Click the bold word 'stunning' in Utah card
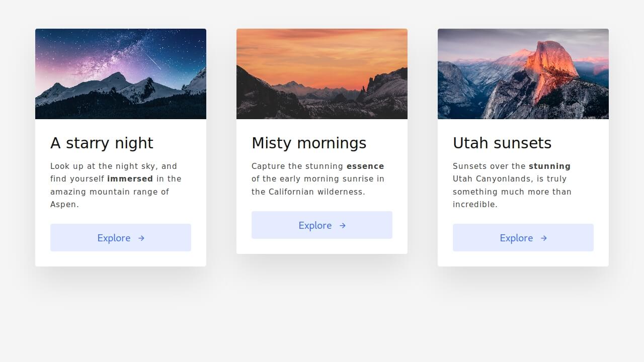644x362 pixels. pos(549,166)
